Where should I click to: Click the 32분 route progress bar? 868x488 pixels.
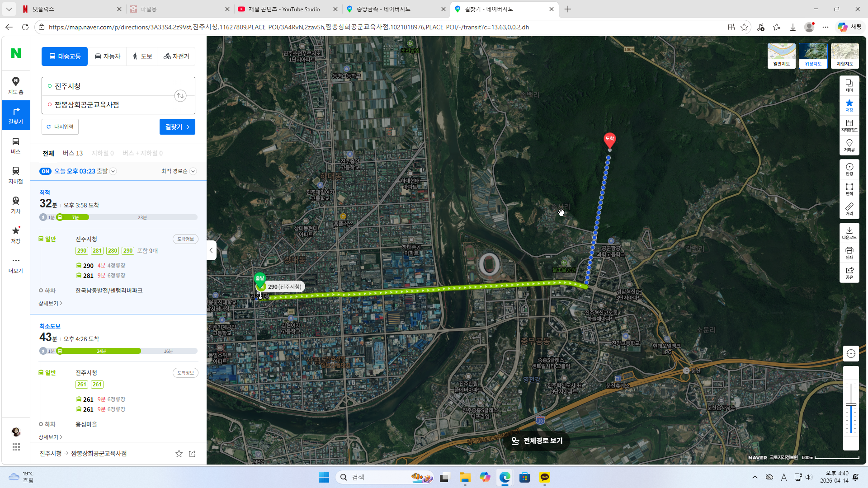tap(118, 217)
